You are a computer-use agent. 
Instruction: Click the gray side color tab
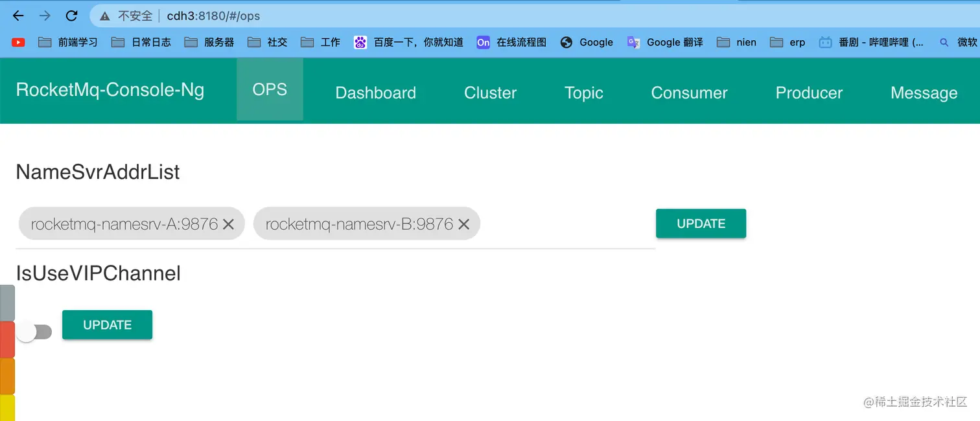pos(7,303)
